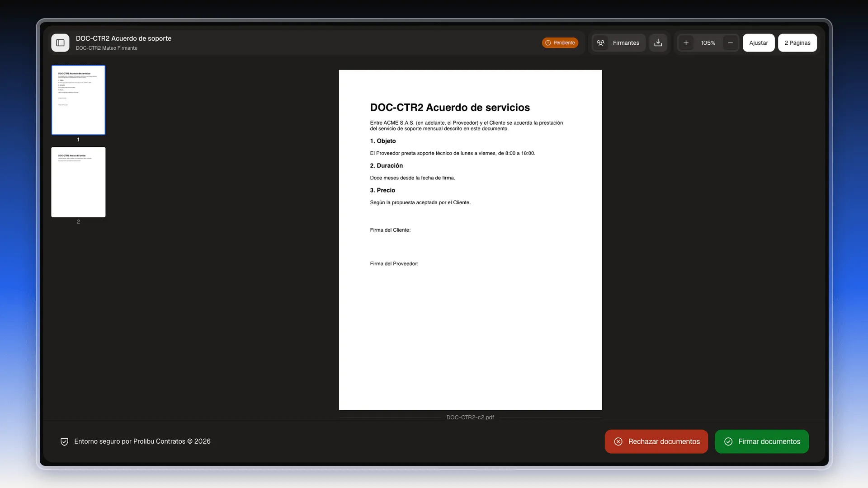Select page 2 thumbnail
This screenshot has width=868, height=488.
click(x=78, y=182)
